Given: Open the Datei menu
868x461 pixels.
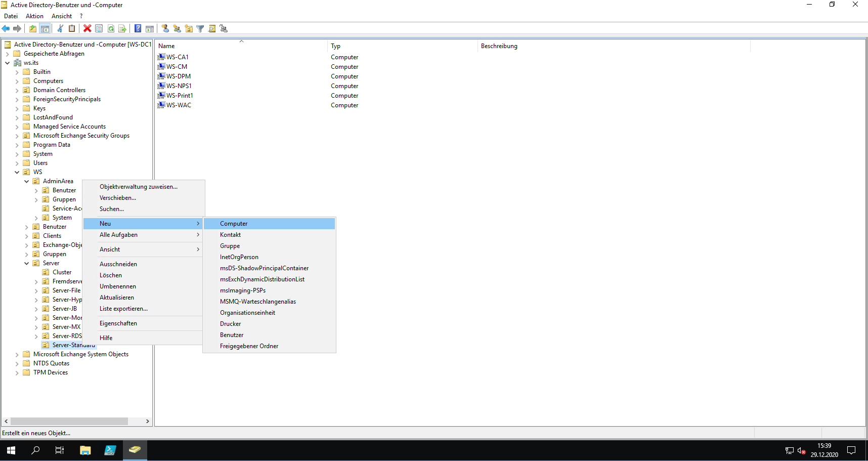Looking at the screenshot, I should point(11,16).
